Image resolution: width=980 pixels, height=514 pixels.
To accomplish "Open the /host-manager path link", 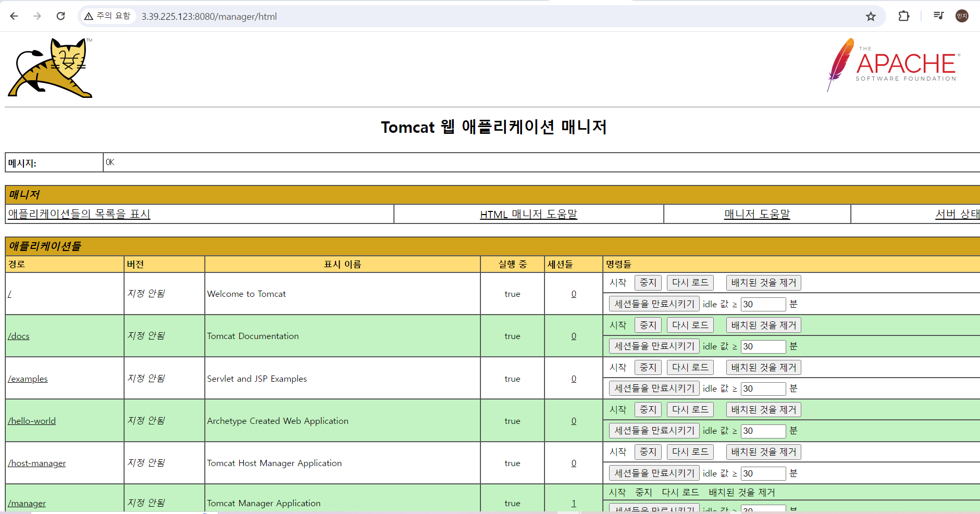I will [x=37, y=463].
